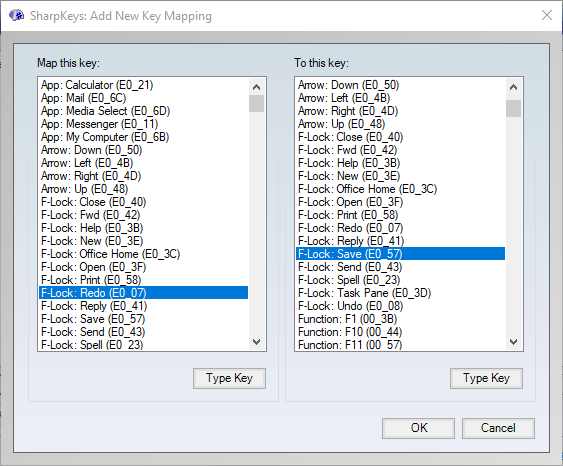Choose F-Lock: Undo (E0_08) in right list
The height and width of the screenshot is (466, 563).
(x=400, y=306)
